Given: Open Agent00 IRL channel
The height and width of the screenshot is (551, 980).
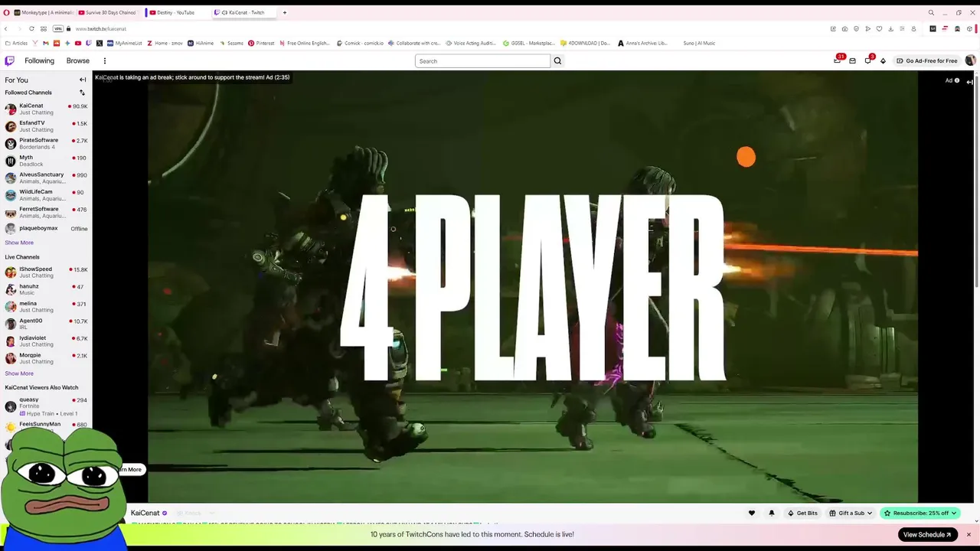Looking at the screenshot, I should point(46,324).
